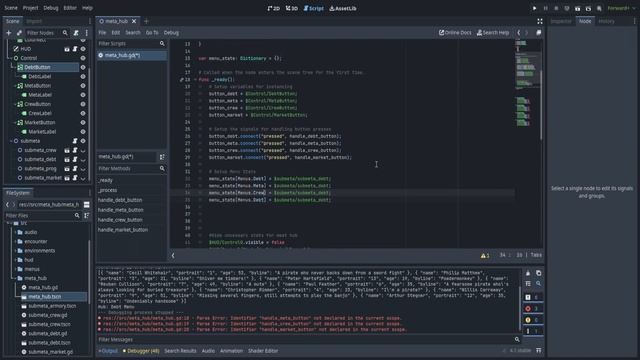
Task: Open Scene dock extra options menu
Action: [87, 33]
